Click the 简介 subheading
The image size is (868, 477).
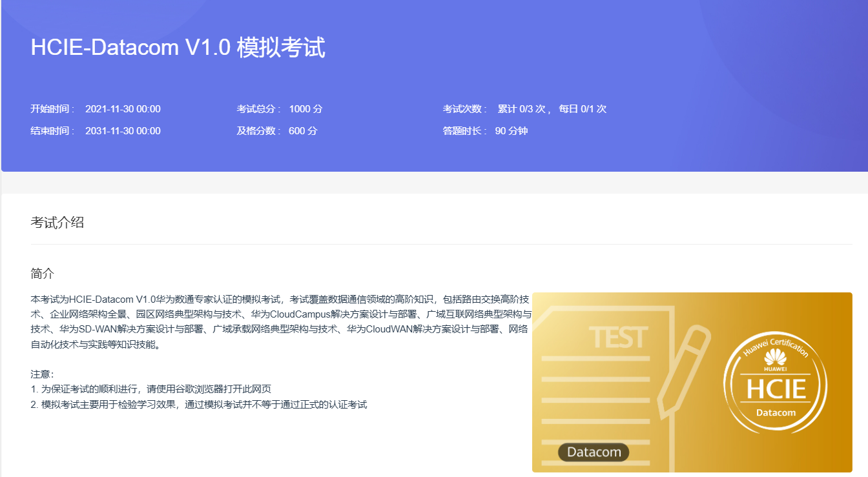(43, 273)
